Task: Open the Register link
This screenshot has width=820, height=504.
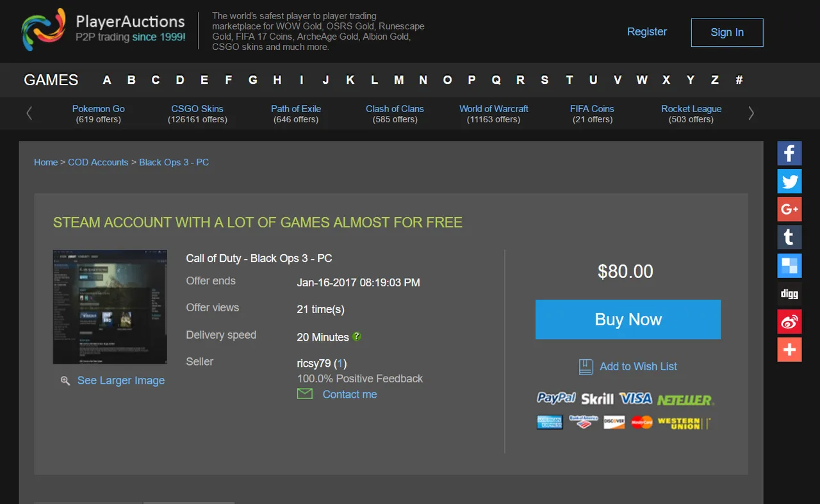Action: [647, 31]
